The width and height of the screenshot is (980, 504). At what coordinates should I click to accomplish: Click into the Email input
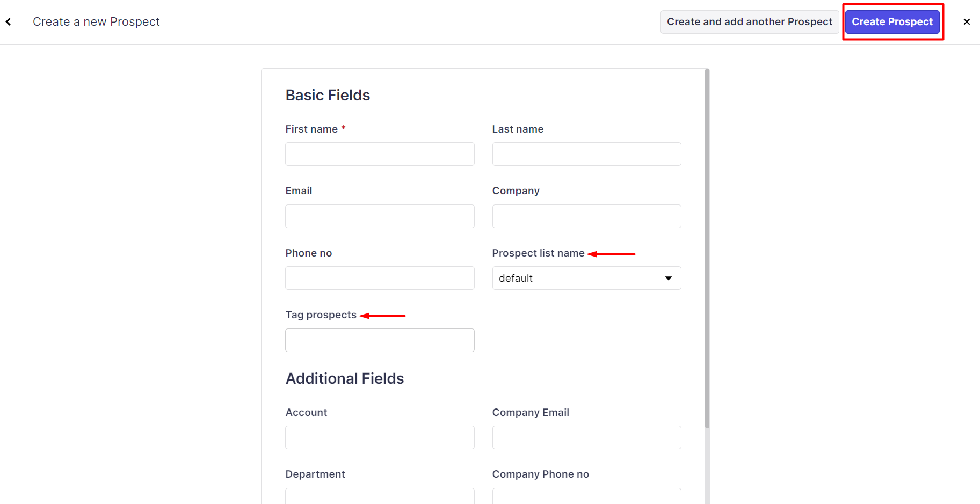coord(380,216)
